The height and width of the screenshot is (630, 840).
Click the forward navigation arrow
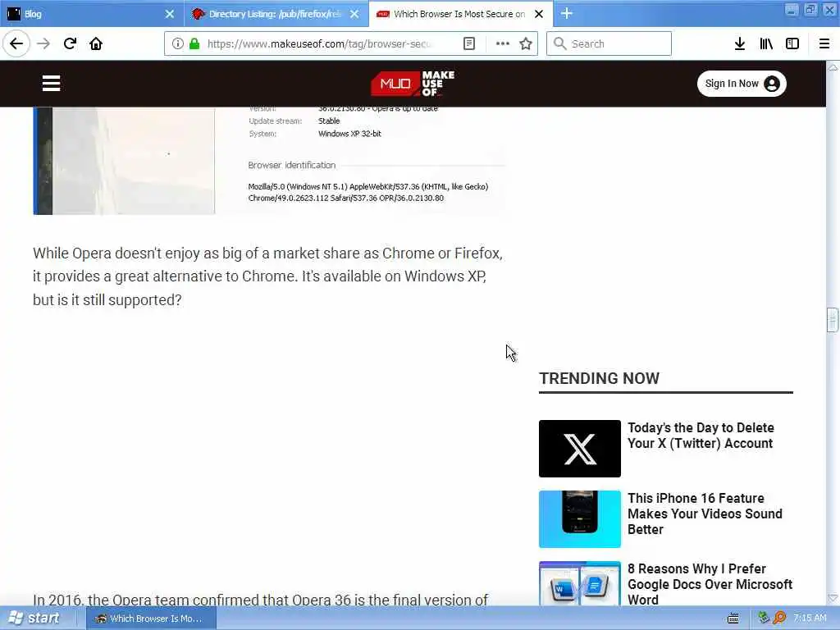pyautogui.click(x=43, y=43)
